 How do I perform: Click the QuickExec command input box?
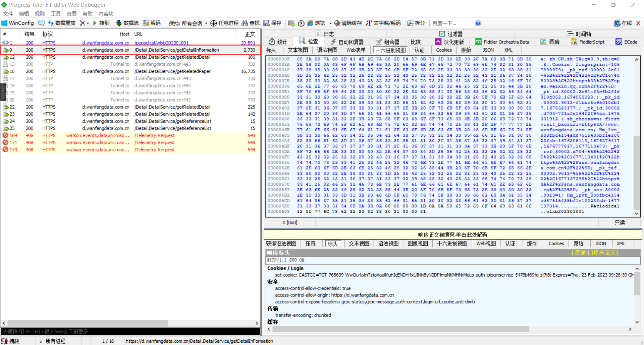(130, 332)
